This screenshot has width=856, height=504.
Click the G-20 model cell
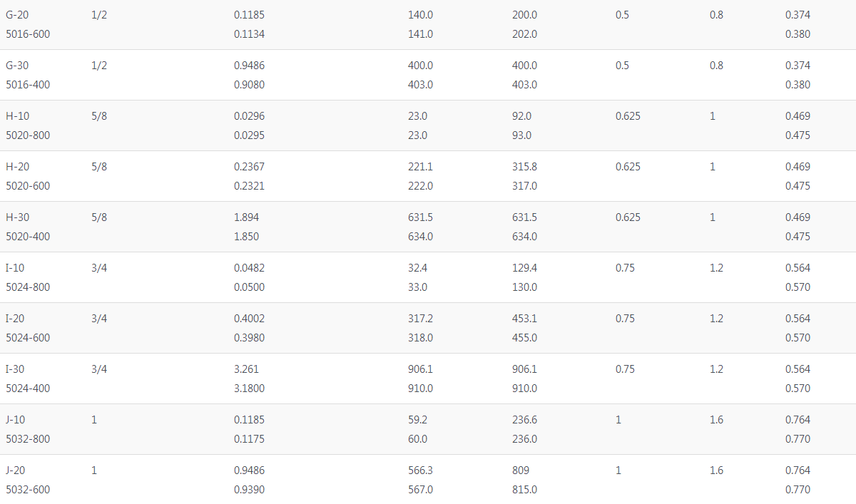pyautogui.click(x=19, y=15)
